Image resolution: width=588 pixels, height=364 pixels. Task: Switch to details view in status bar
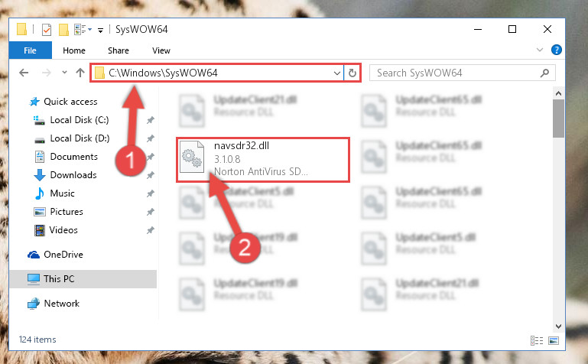click(537, 340)
